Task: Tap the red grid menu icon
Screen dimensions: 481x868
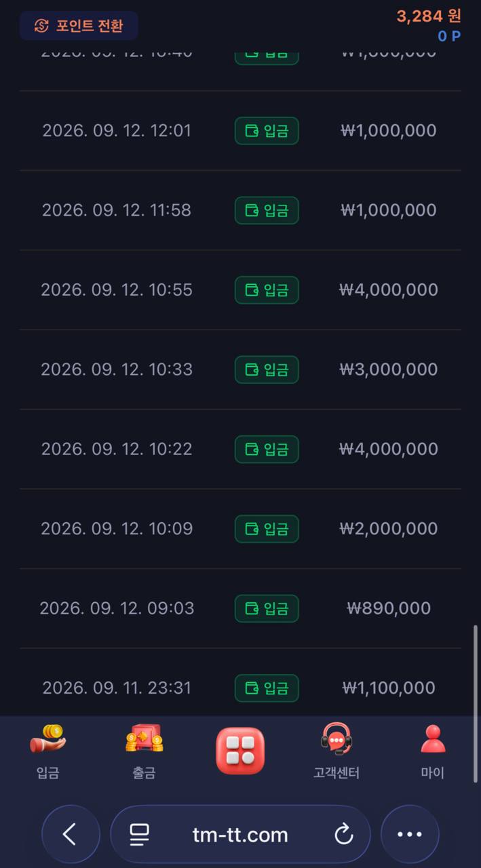Action: tap(240, 751)
